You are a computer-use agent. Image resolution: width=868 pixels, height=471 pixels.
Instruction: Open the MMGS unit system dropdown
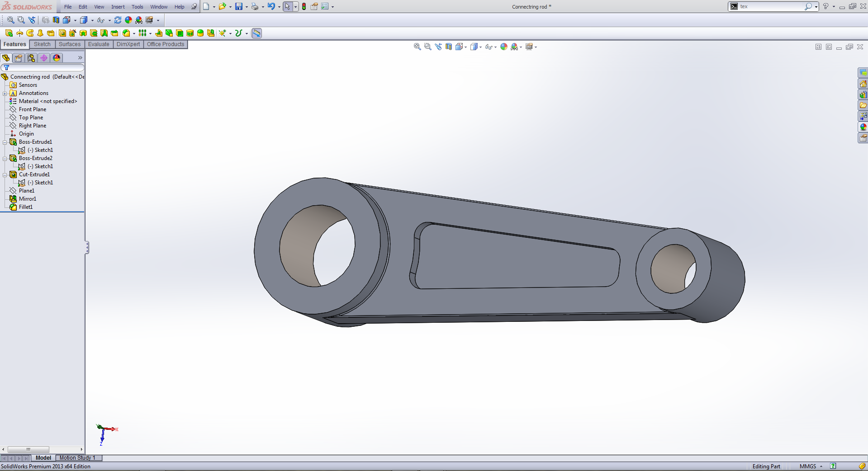point(811,466)
